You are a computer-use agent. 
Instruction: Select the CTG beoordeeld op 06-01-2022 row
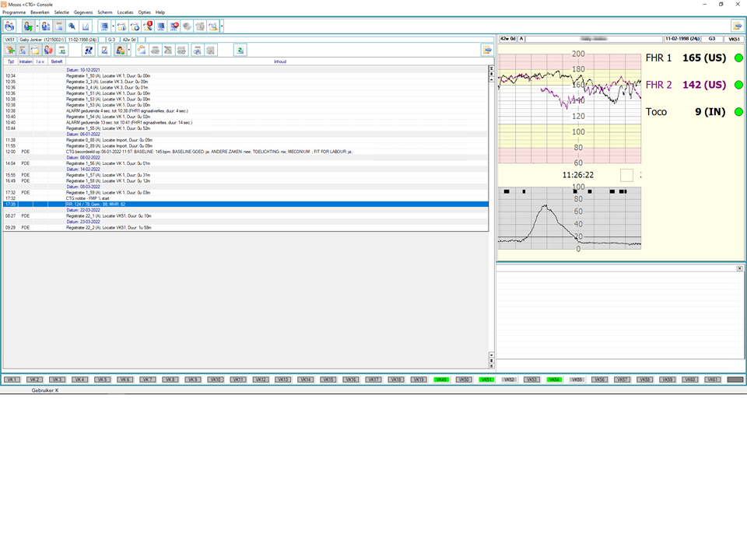click(246, 152)
